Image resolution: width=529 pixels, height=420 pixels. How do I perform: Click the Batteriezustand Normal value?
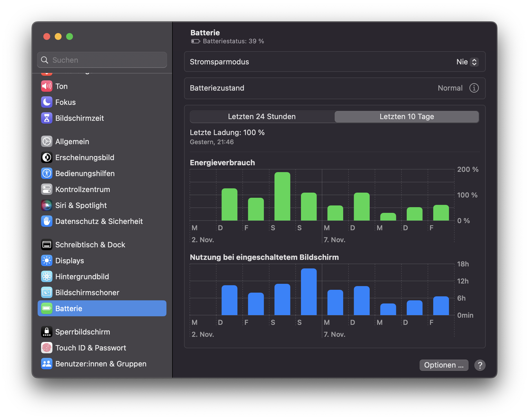click(x=450, y=88)
